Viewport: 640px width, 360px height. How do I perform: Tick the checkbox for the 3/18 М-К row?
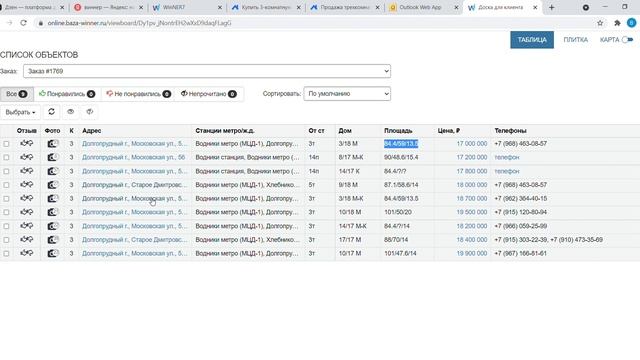[6, 198]
